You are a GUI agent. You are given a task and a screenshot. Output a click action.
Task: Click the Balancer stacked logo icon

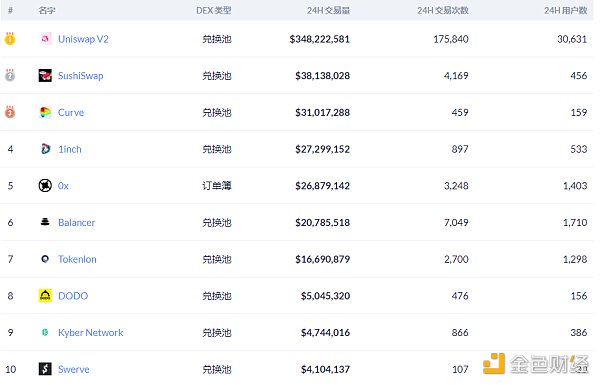pyautogui.click(x=45, y=222)
